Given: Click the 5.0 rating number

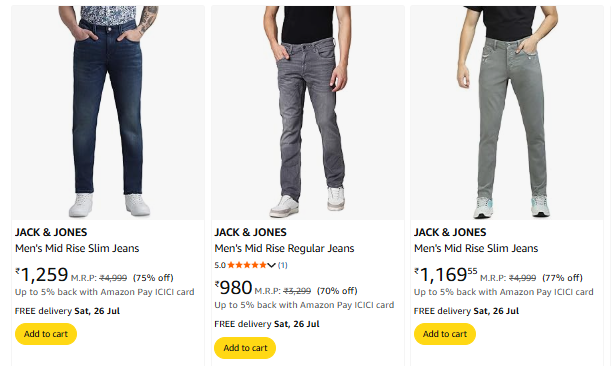Looking at the screenshot, I should pos(220,265).
